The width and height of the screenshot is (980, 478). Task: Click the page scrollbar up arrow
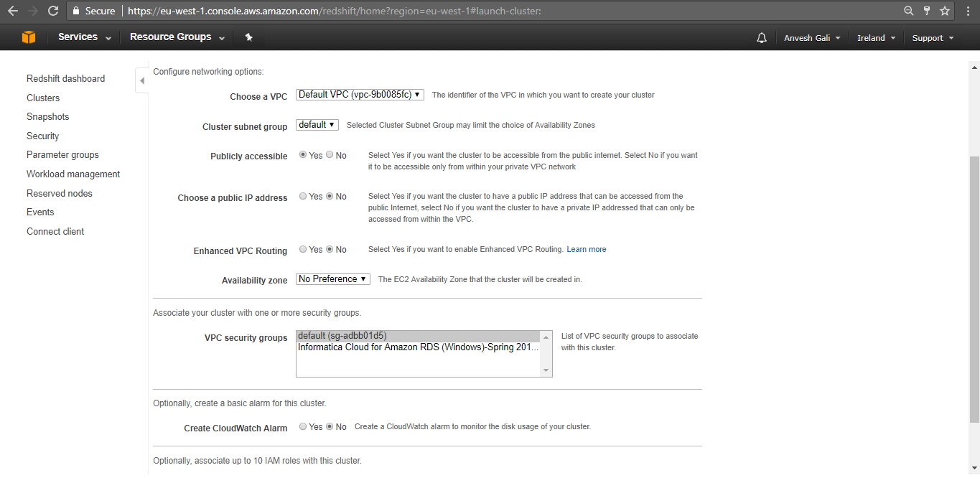pyautogui.click(x=974, y=67)
